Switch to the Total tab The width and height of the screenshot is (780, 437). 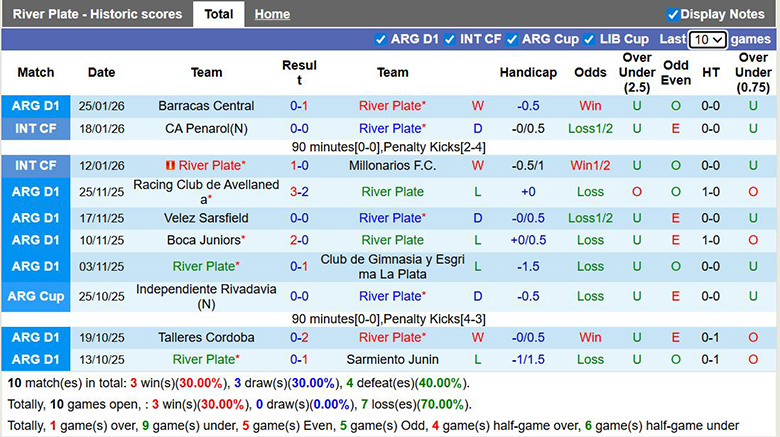coord(218,14)
